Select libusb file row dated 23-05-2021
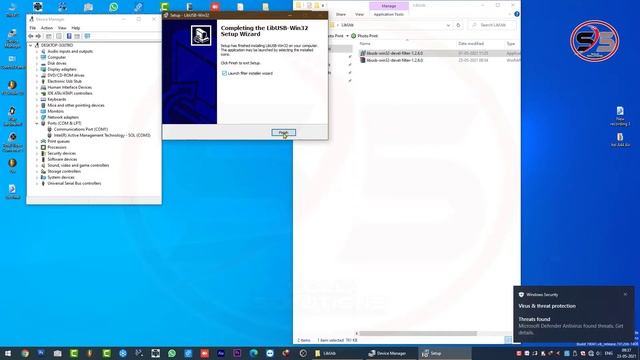The image size is (640, 360). pos(439,60)
